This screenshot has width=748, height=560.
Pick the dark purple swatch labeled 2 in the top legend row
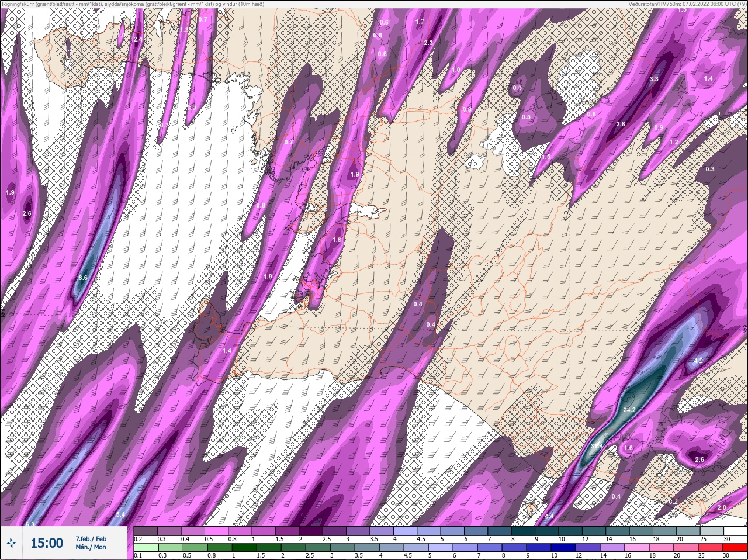pos(312,531)
